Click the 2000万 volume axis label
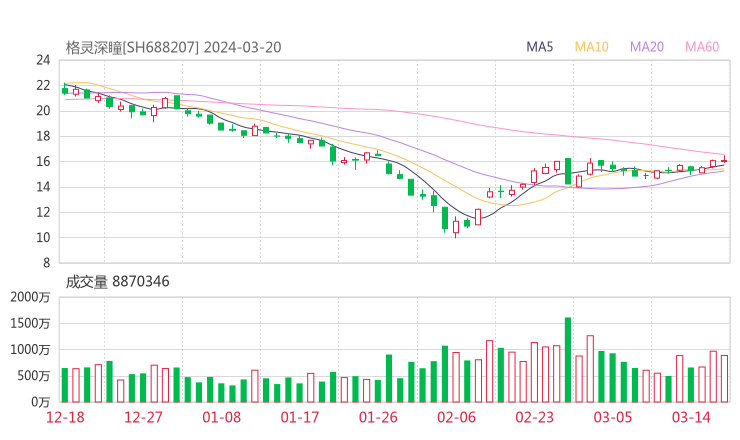The width and height of the screenshot is (740, 440). click(30, 297)
